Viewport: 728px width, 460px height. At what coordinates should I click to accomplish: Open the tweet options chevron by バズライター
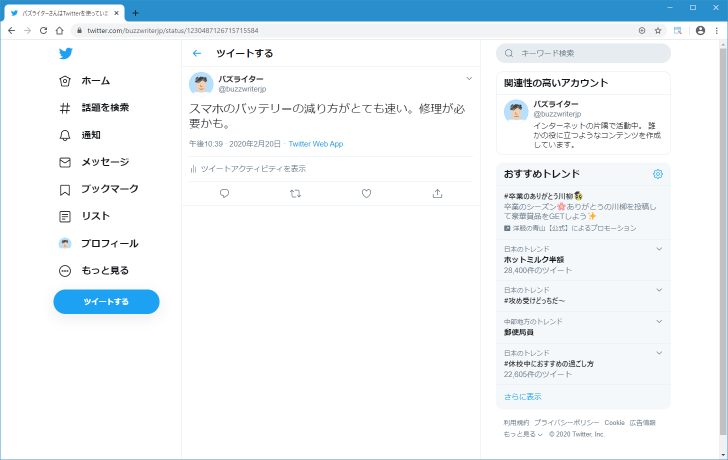tap(469, 78)
